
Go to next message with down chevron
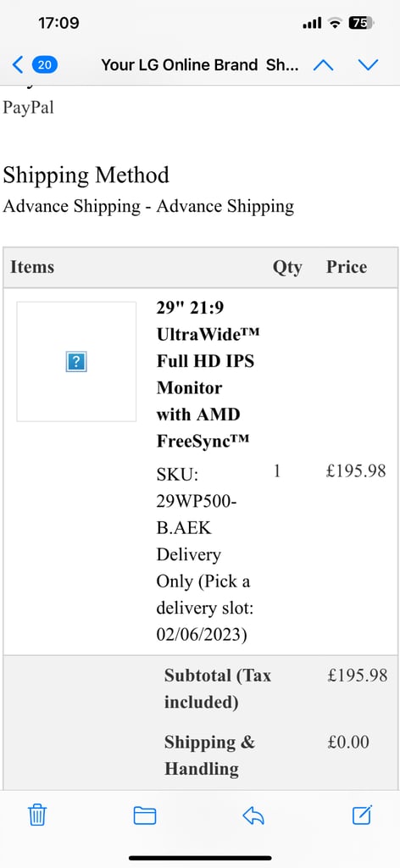click(x=368, y=65)
